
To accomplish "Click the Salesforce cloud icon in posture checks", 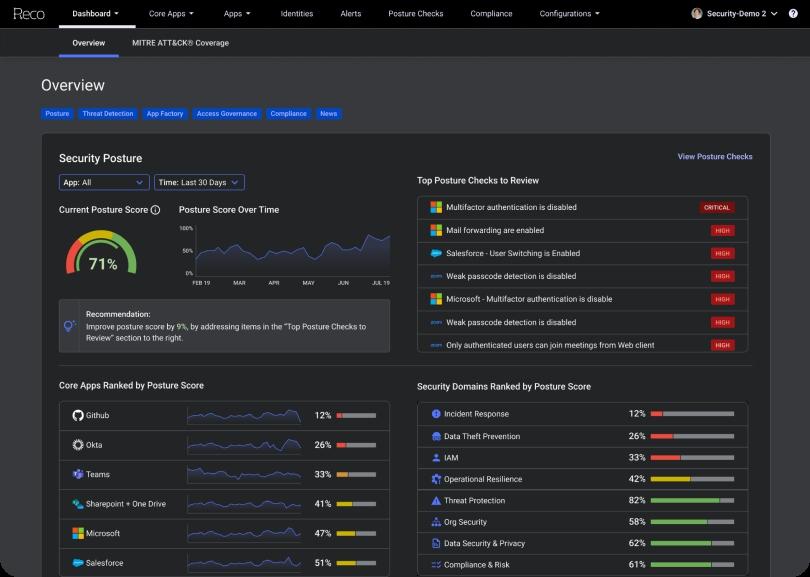I will (x=436, y=253).
